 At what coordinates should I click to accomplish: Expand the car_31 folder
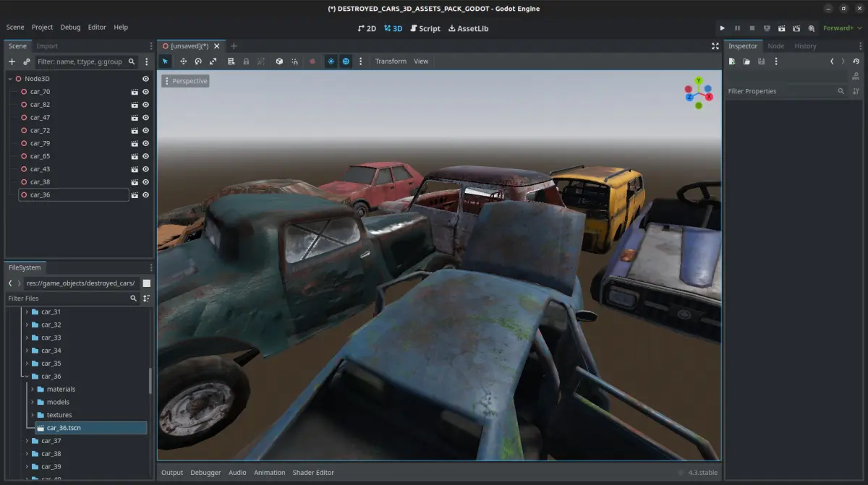pyautogui.click(x=27, y=312)
